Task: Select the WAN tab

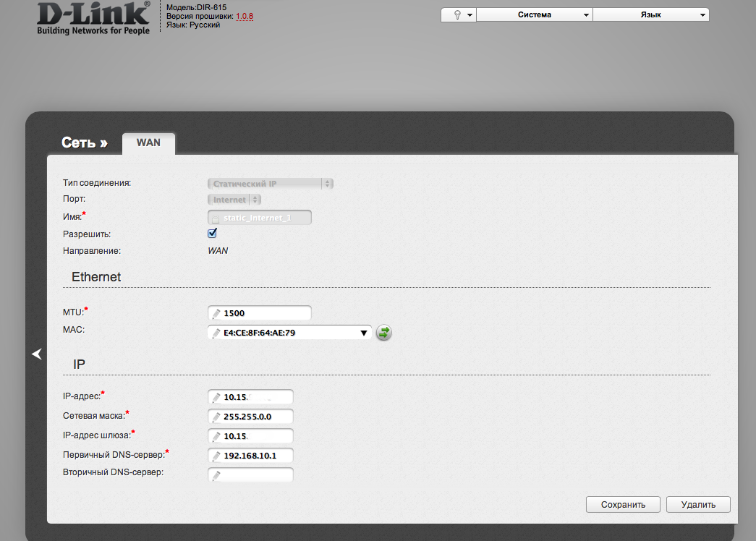Action: [x=148, y=142]
